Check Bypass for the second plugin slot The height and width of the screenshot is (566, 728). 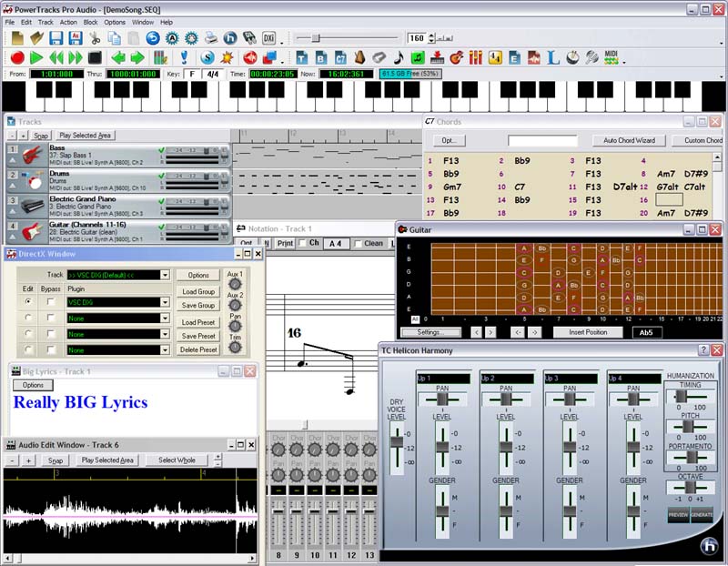tap(51, 318)
